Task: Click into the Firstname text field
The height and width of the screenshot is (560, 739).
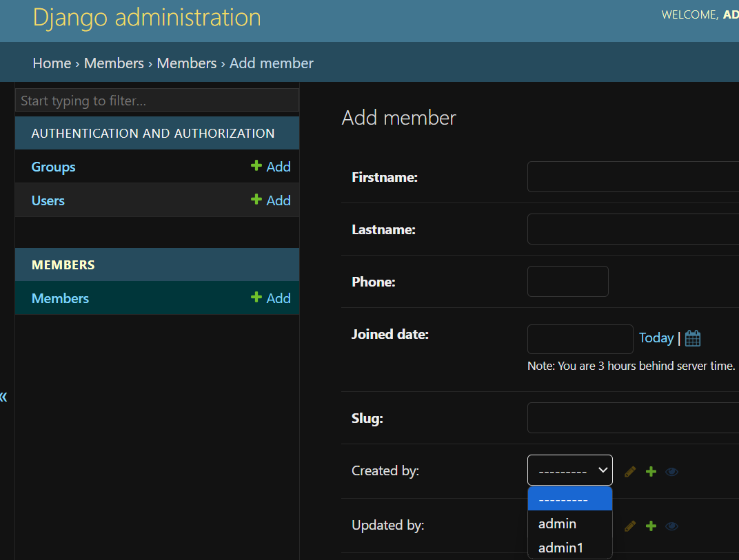Action: point(633,176)
